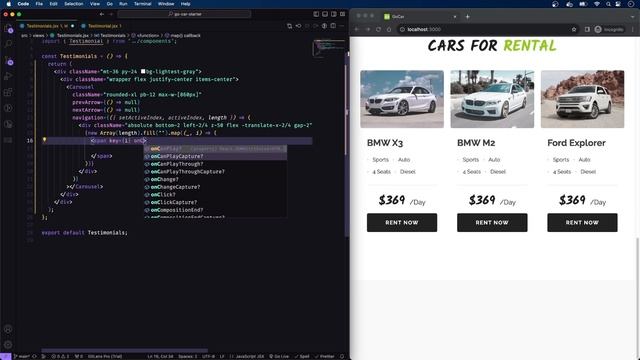Screen dimensions: 640x360
Task: Click the bg-lightest-gray color swatch
Action: (143, 71)
